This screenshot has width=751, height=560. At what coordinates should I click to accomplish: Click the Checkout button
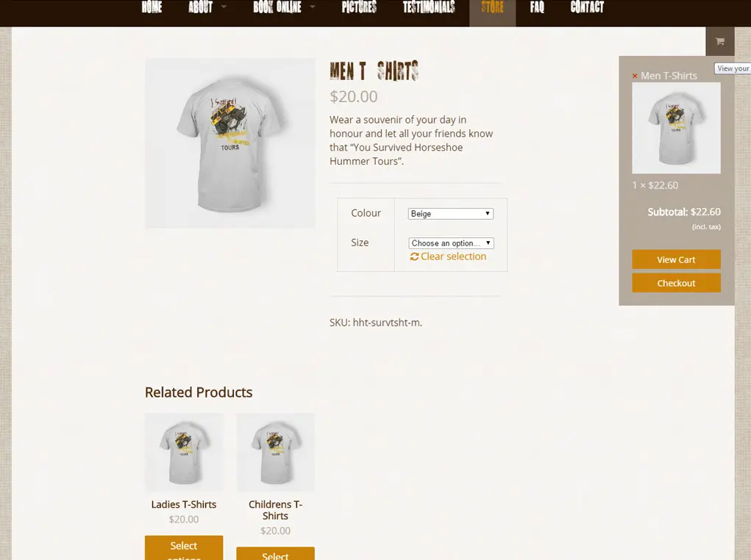click(x=676, y=283)
